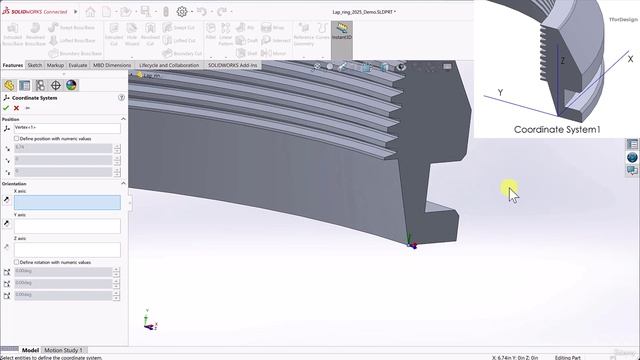Expand flyout tree arrow beside Lap_ring part
Viewport: 640px width, 360px height.
tap(131, 75)
